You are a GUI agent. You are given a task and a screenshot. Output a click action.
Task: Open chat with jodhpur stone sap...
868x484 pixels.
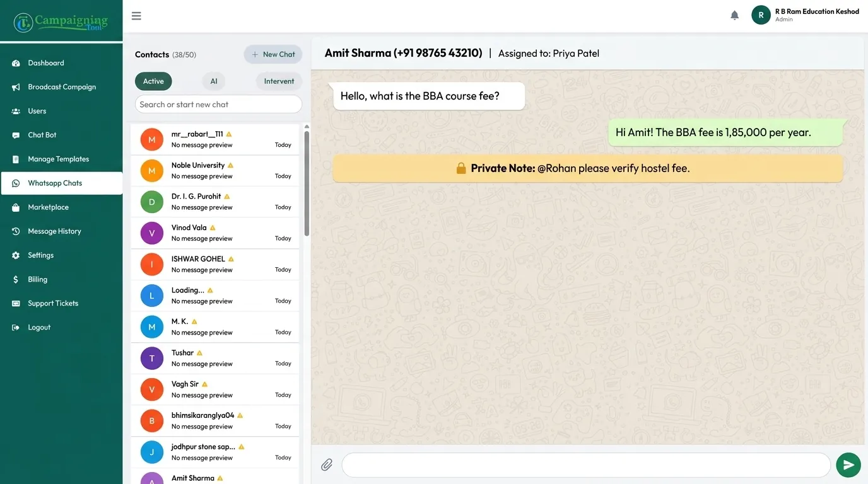[214, 452]
